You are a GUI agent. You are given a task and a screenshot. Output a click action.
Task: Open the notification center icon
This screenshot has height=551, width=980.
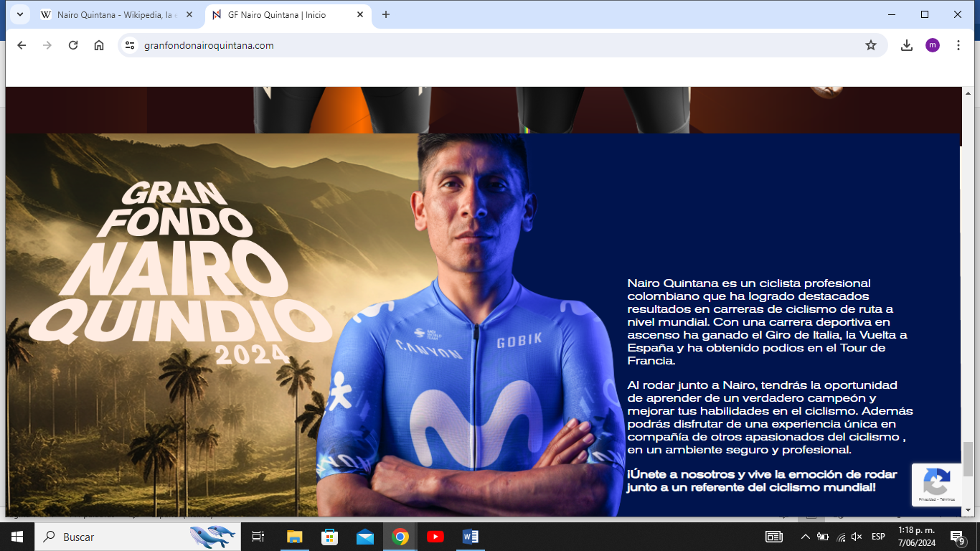(957, 537)
